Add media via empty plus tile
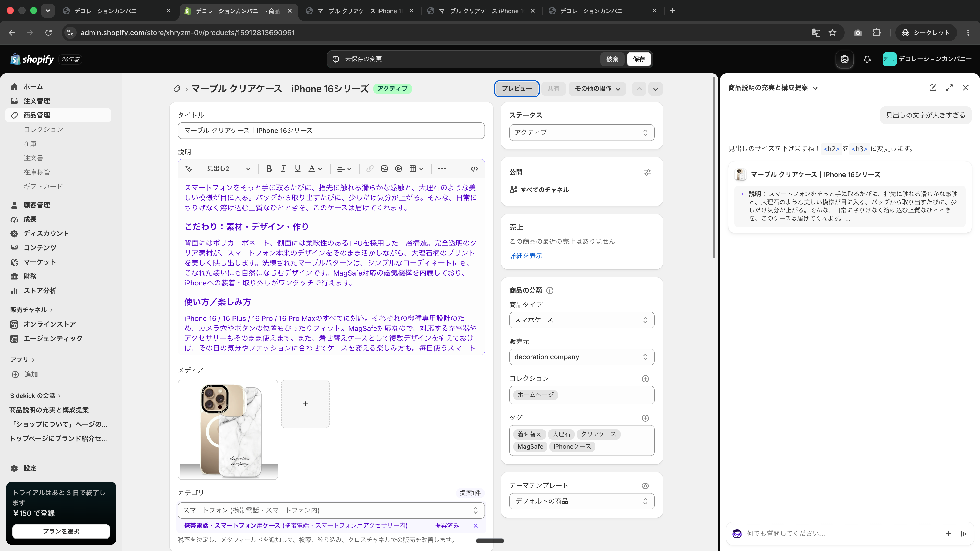The height and width of the screenshot is (551, 980). coord(305,404)
